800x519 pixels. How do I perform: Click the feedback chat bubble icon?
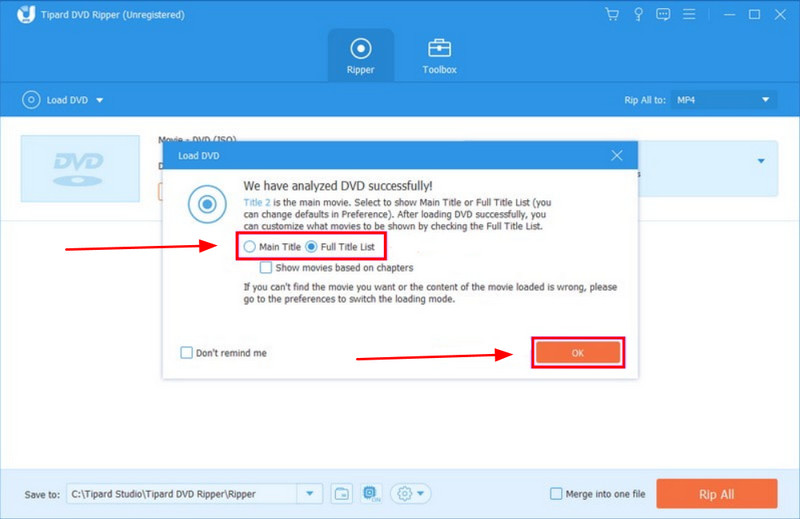(663, 15)
